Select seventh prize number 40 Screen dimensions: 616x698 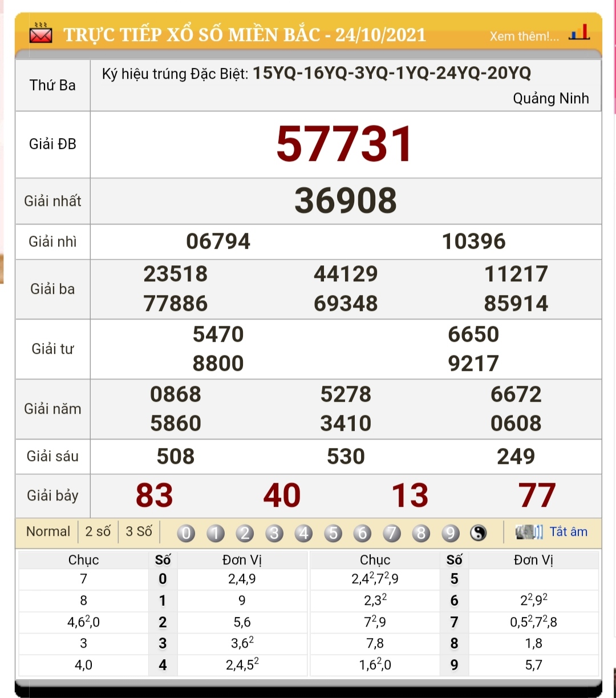pyautogui.click(x=282, y=495)
